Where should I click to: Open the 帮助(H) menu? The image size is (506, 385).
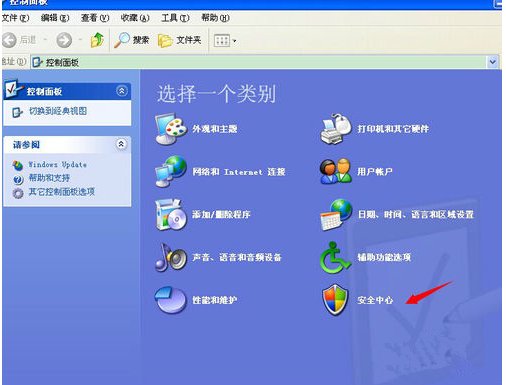215,18
